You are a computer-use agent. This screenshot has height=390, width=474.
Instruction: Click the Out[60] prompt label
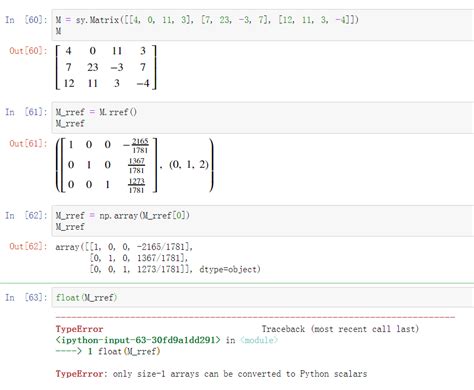tap(28, 51)
